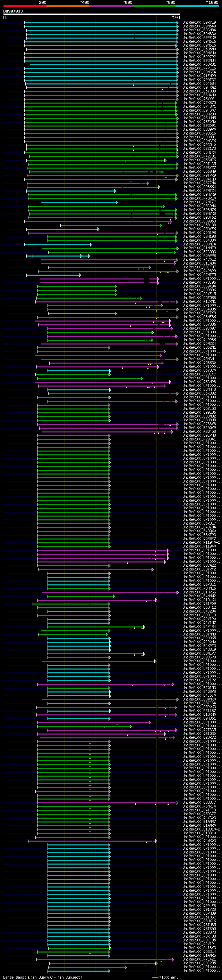Click the green ~80% identity legend segment
Image resolution: width=222 pixels, height=980 pixels.
pyautogui.click(x=154, y=6)
